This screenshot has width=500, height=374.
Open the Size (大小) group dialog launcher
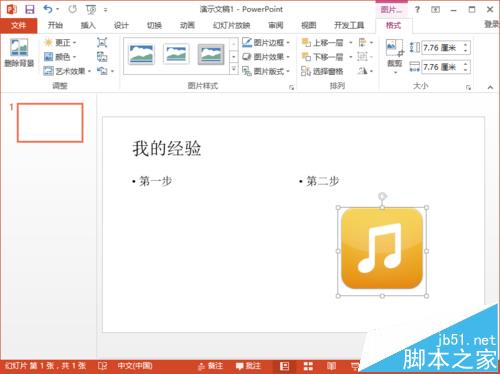click(468, 87)
